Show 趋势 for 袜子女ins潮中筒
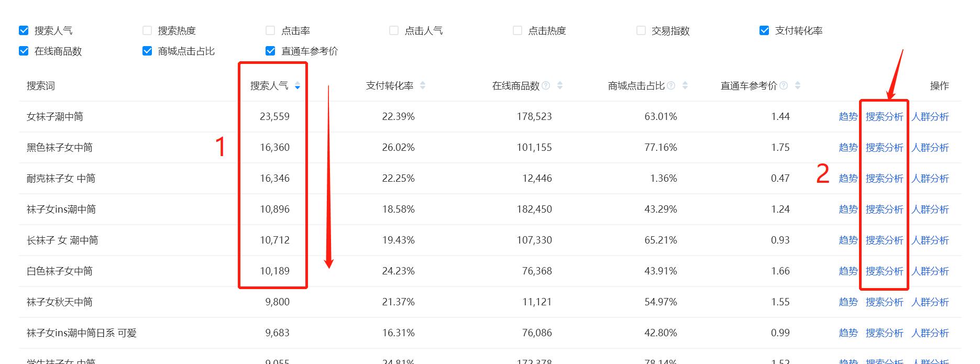 pos(848,209)
